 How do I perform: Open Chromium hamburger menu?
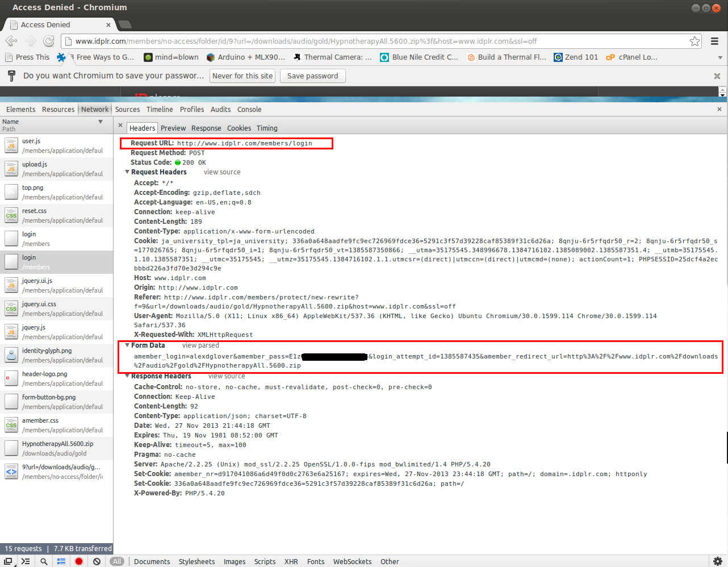714,41
